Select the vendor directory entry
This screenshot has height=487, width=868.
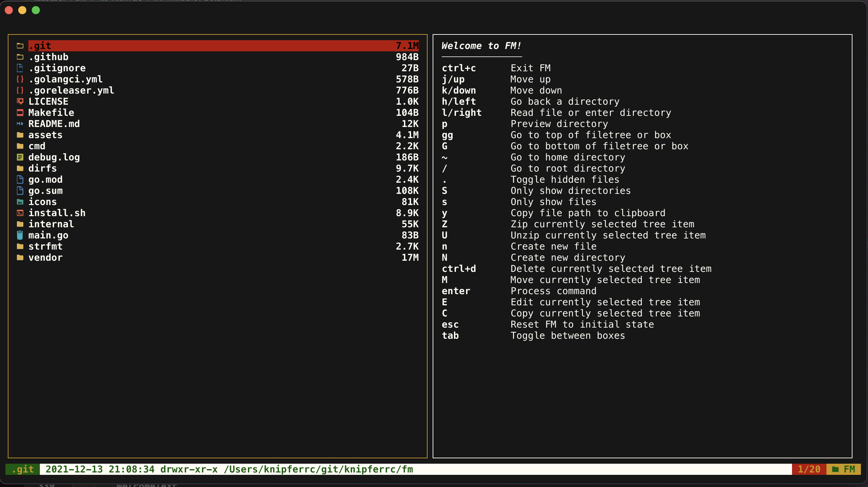click(45, 257)
